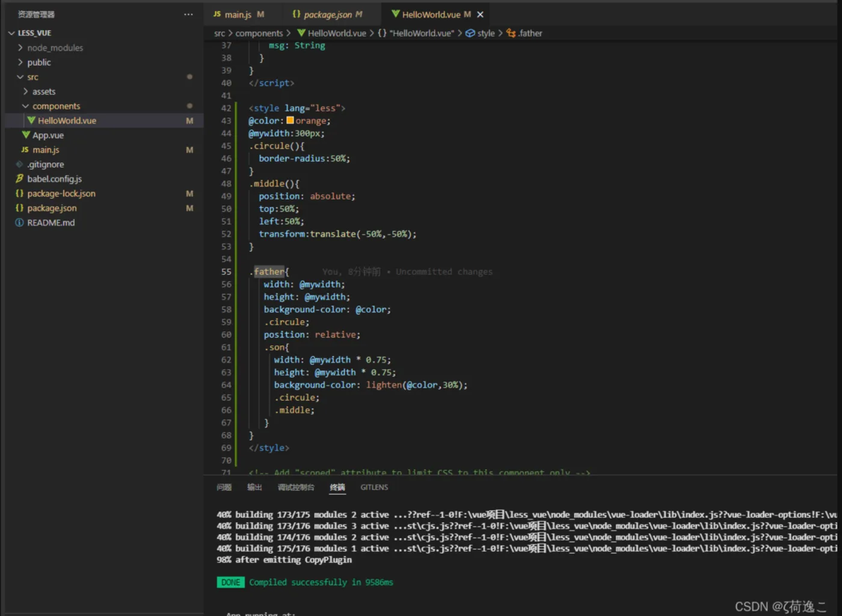Open HelloWorld.vue in the file tree
Image resolution: width=842 pixels, height=616 pixels.
pyautogui.click(x=67, y=121)
